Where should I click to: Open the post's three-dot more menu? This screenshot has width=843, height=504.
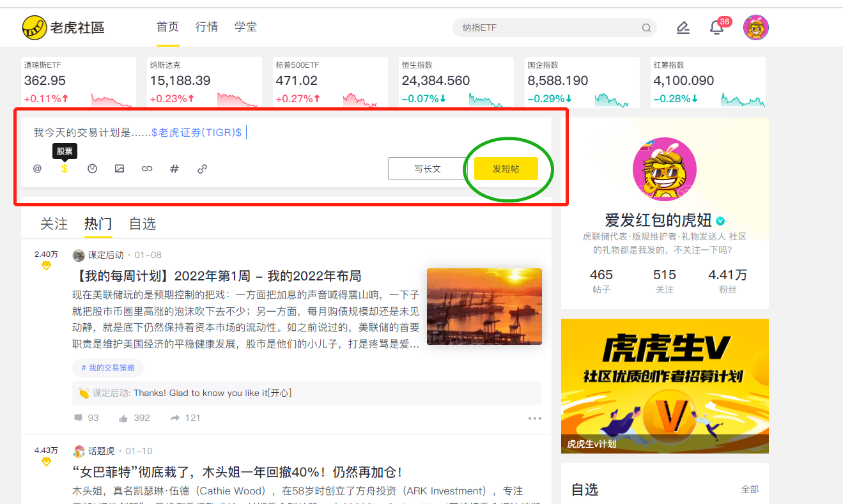tap(535, 418)
